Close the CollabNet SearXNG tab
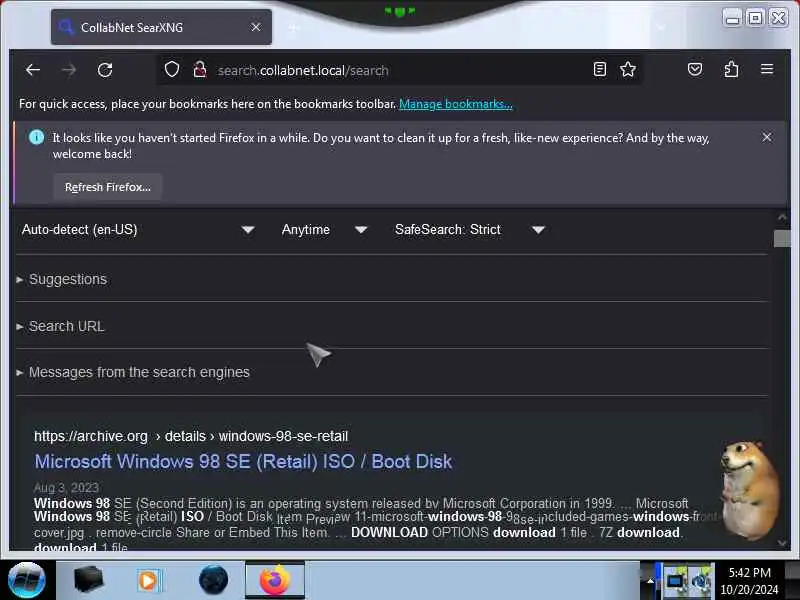 256,27
